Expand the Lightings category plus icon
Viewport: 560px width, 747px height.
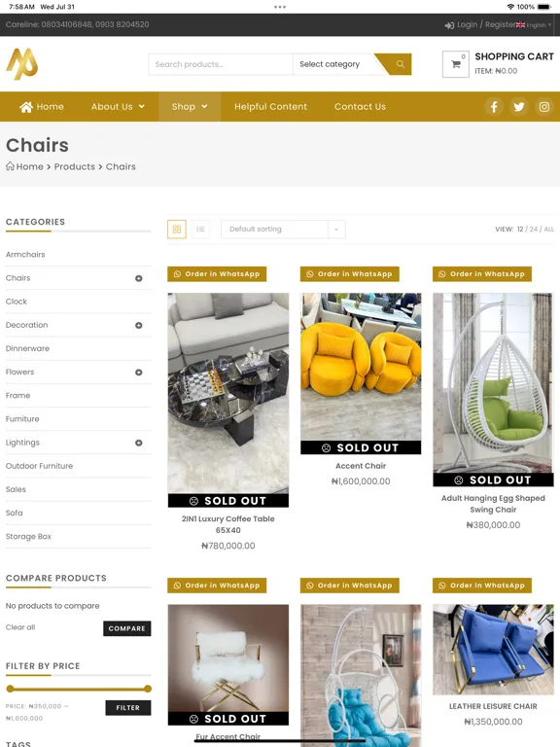(x=139, y=443)
